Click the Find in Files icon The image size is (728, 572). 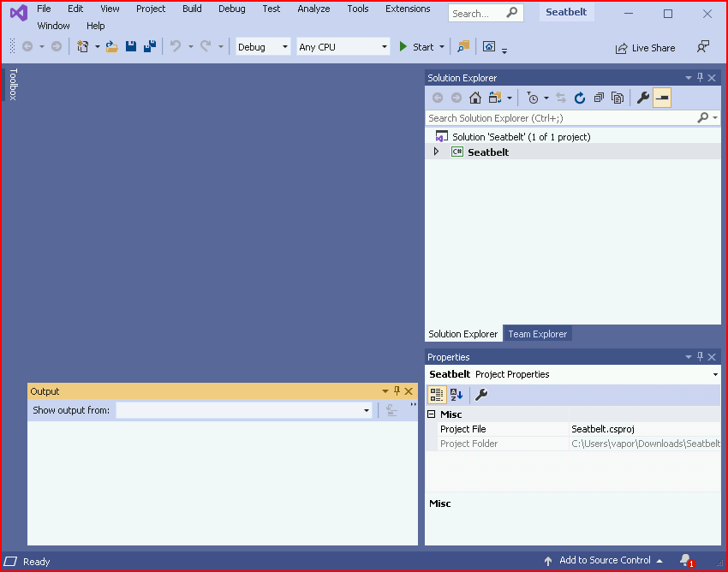point(462,46)
